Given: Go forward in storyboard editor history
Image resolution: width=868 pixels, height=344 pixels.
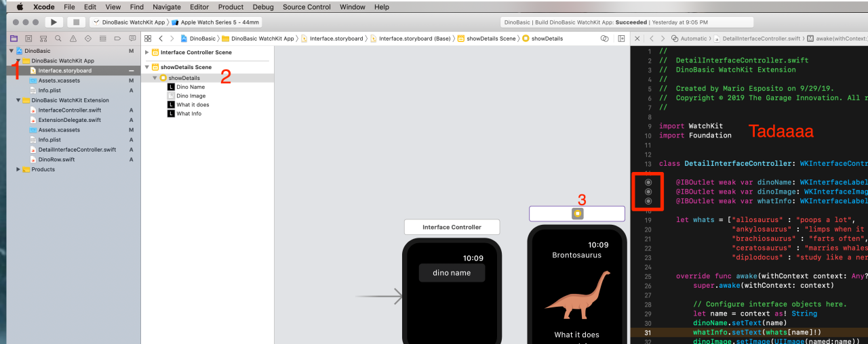Looking at the screenshot, I should coord(172,39).
